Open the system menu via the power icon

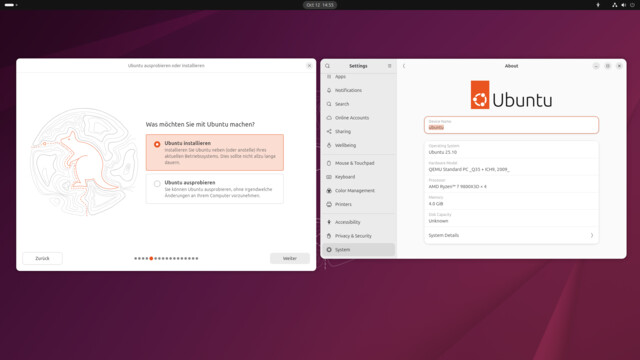coord(632,5)
